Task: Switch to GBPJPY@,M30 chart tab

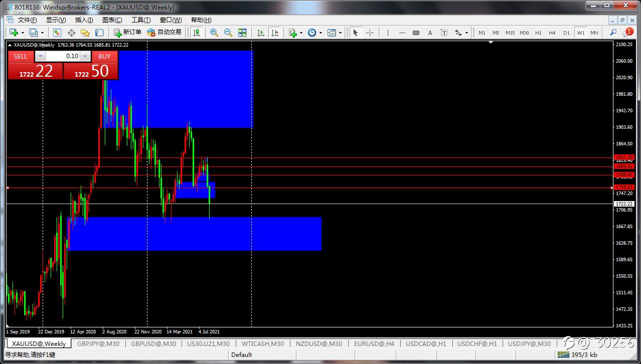Action: pos(98,343)
